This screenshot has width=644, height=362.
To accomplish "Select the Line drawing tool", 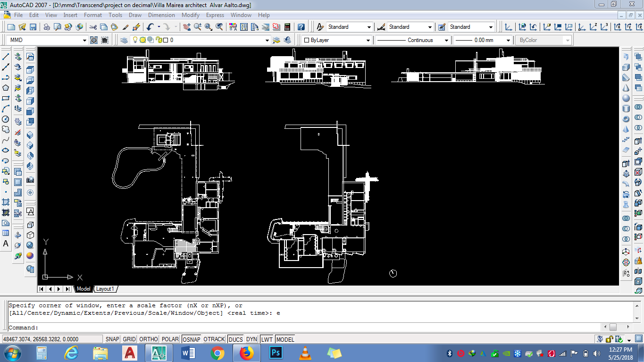I will (6, 57).
